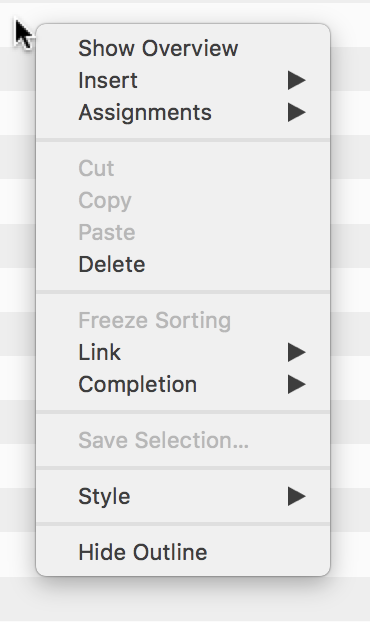Open the Link submenu entry
The width and height of the screenshot is (370, 622).
(183, 352)
